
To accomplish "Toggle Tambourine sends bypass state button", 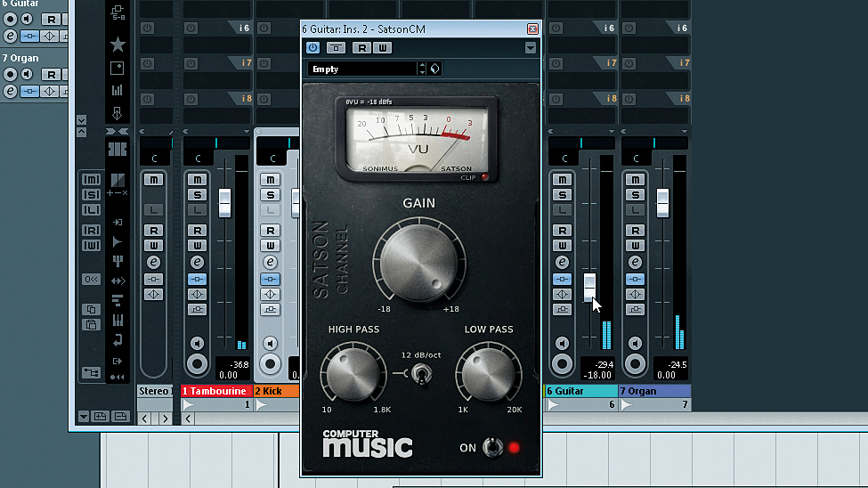I will (197, 309).
